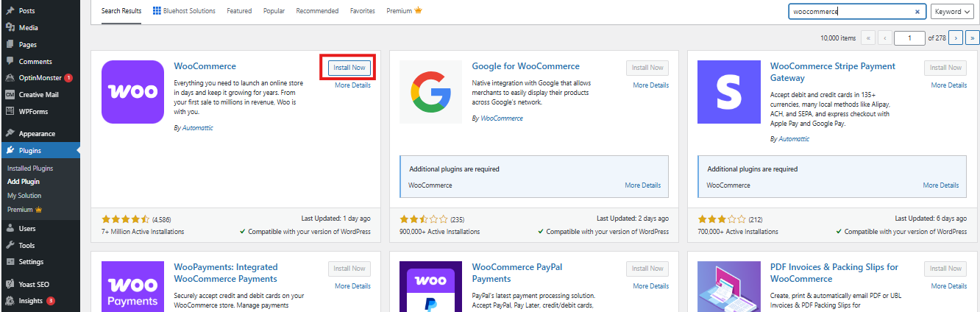The width and height of the screenshot is (980, 312).
Task: Click the Comments bubble icon
Action: pyautogui.click(x=10, y=61)
